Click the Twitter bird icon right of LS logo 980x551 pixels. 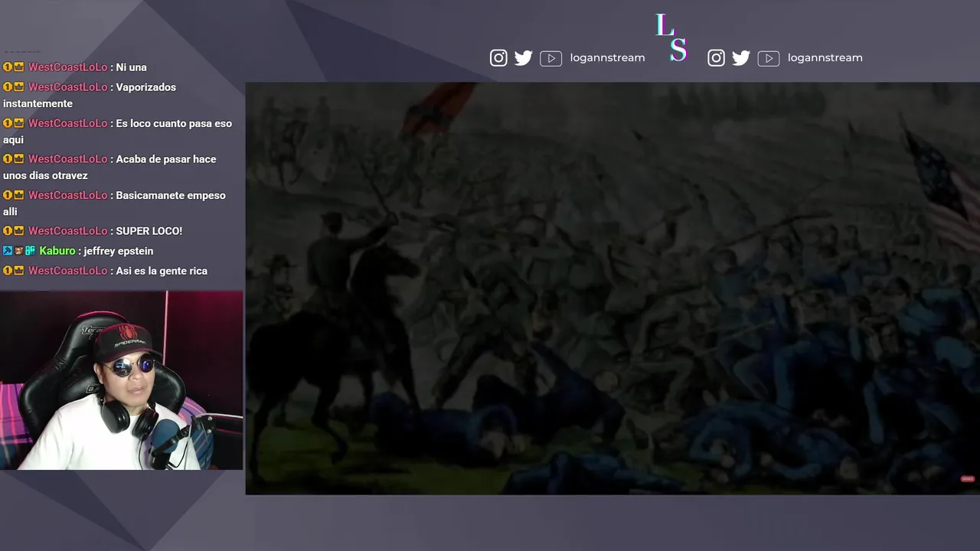click(741, 58)
